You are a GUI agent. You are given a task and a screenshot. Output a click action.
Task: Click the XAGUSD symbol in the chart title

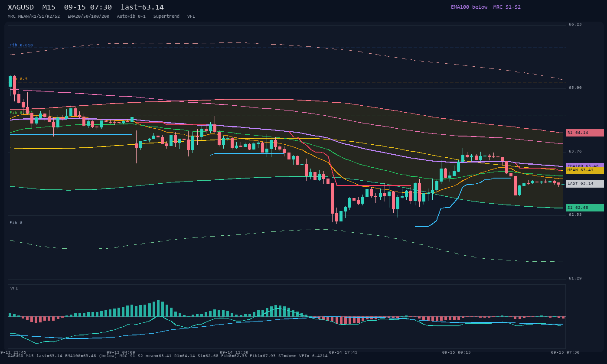(21, 7)
